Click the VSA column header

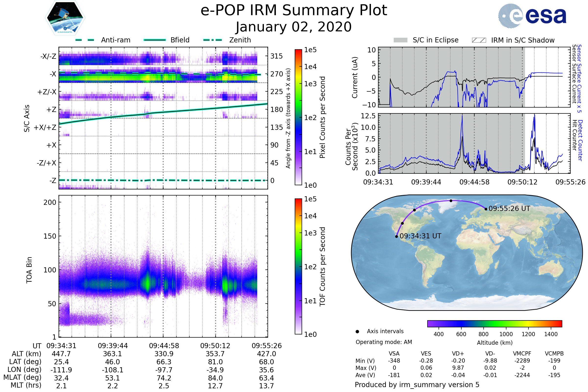394,354
